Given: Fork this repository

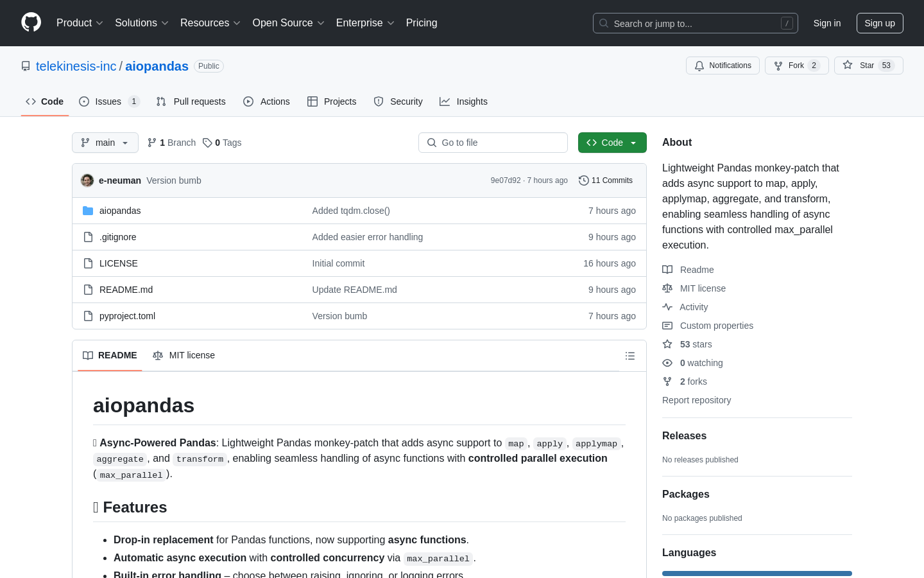Looking at the screenshot, I should click(x=796, y=66).
